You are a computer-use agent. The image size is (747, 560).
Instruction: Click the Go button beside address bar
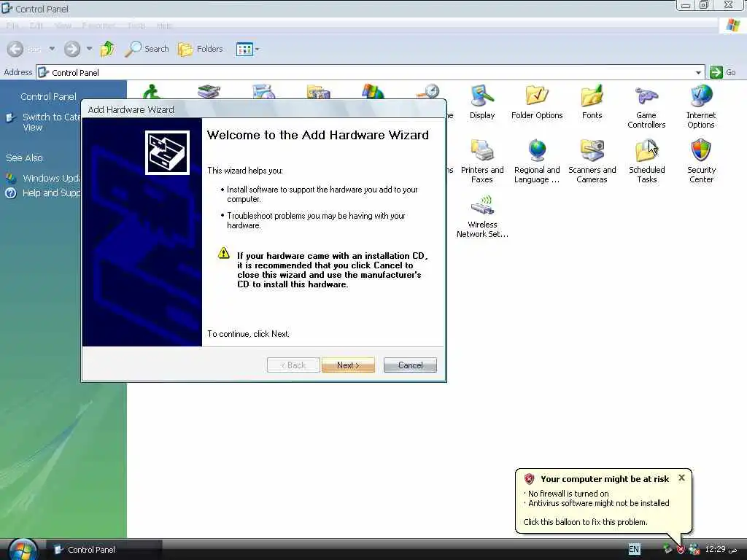click(723, 72)
